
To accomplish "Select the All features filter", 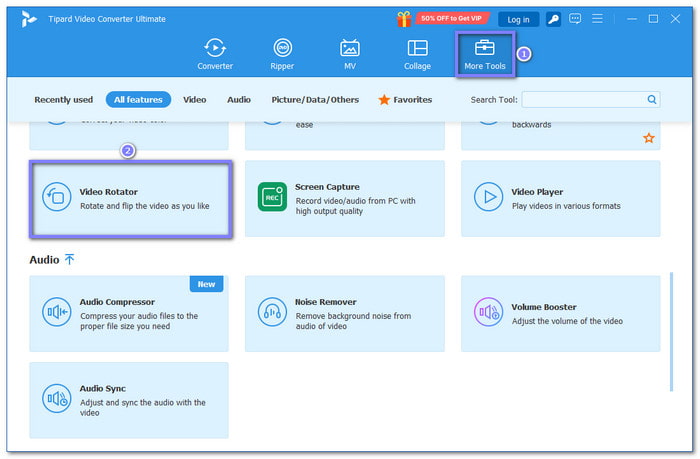I will tap(138, 100).
